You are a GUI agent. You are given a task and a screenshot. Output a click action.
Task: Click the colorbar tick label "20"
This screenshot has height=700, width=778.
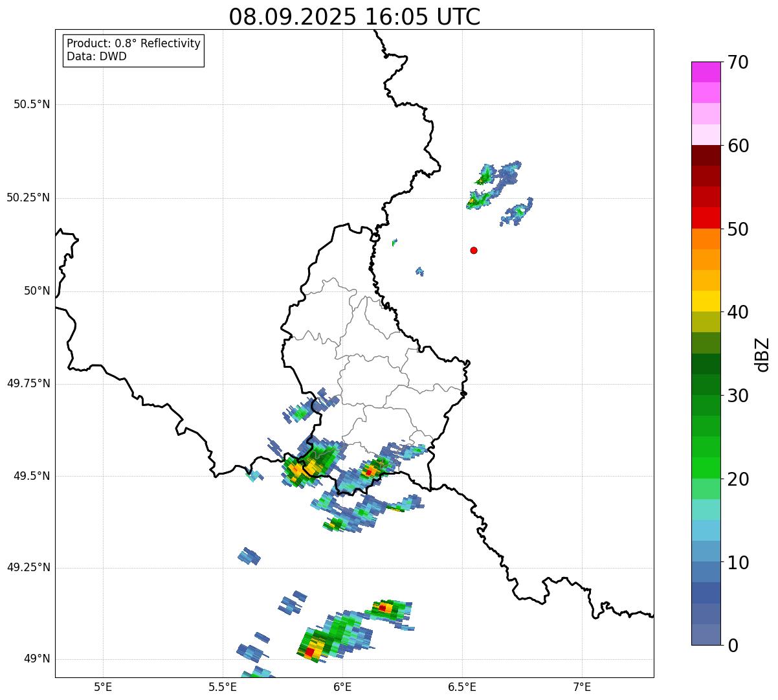pyautogui.click(x=738, y=479)
